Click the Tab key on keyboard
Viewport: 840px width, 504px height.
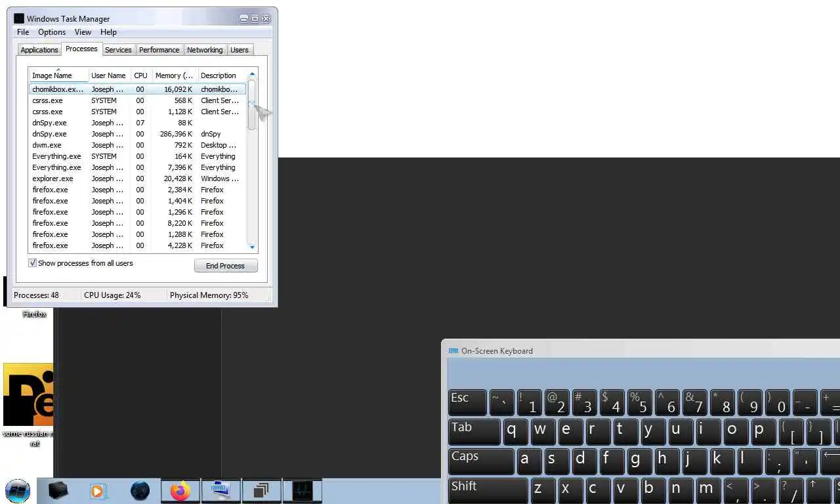pos(474,432)
